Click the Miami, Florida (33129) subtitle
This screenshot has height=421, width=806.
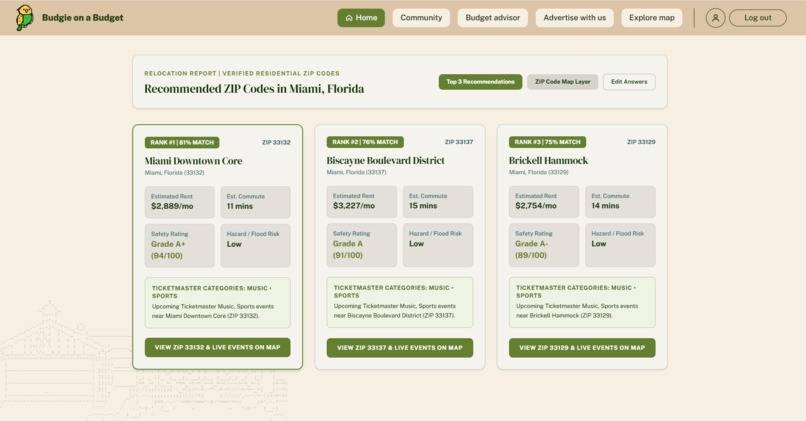[x=539, y=172]
